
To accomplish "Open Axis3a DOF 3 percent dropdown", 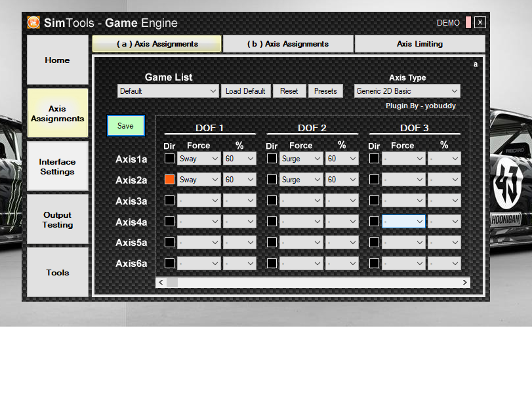I will pyautogui.click(x=444, y=201).
